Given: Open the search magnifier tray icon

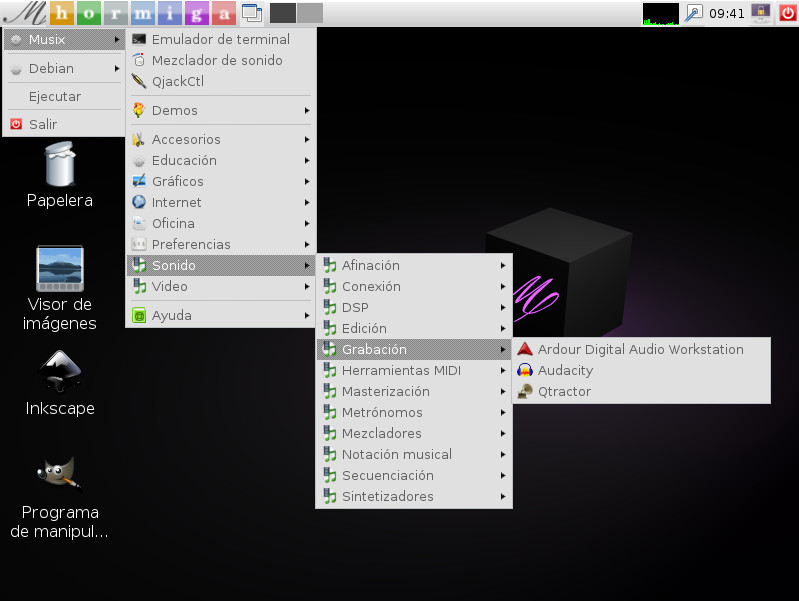Looking at the screenshot, I should (x=693, y=13).
